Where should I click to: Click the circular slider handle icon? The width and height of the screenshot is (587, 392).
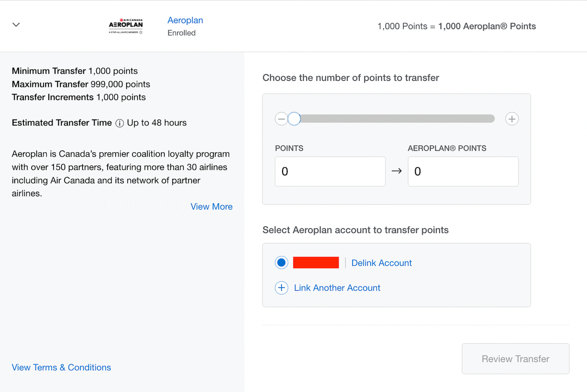[x=294, y=119]
